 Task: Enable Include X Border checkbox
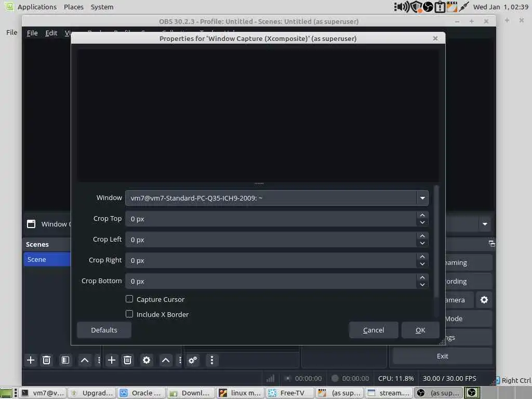click(x=129, y=314)
